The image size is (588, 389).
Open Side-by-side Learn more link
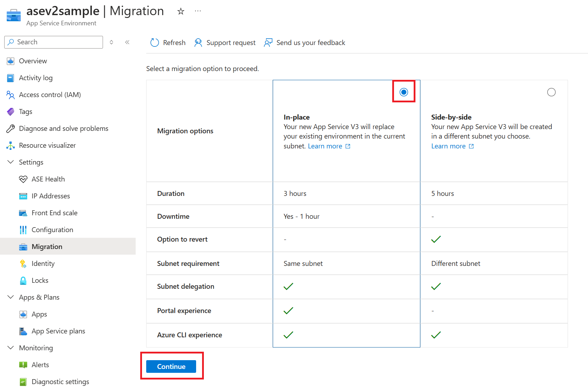pos(452,146)
